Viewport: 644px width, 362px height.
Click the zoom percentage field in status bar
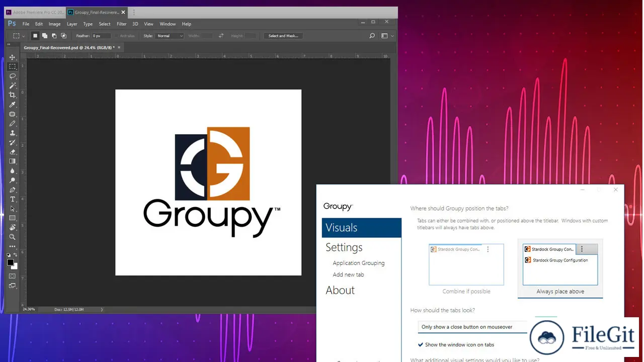coord(29,309)
